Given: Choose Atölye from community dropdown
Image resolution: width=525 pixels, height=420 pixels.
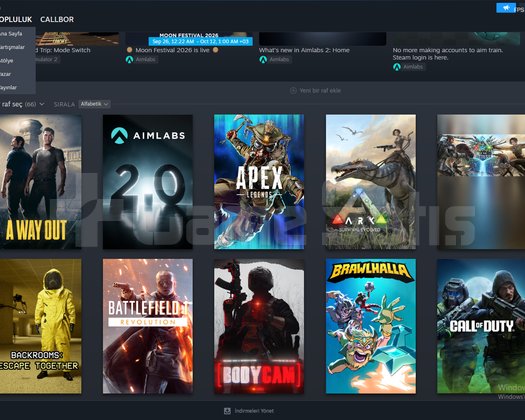Looking at the screenshot, I should (x=7, y=61).
